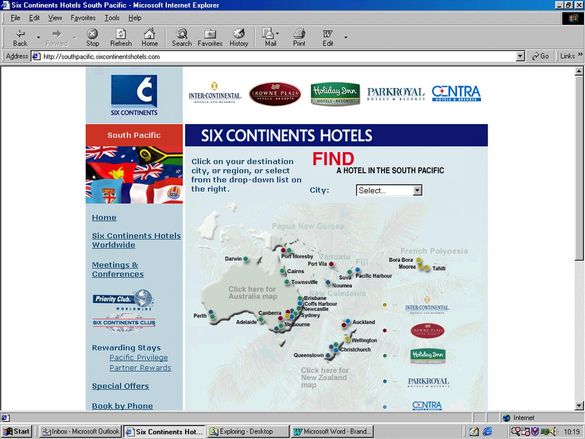The image size is (585, 439).
Task: Open the City select dropdown
Action: coord(389,190)
